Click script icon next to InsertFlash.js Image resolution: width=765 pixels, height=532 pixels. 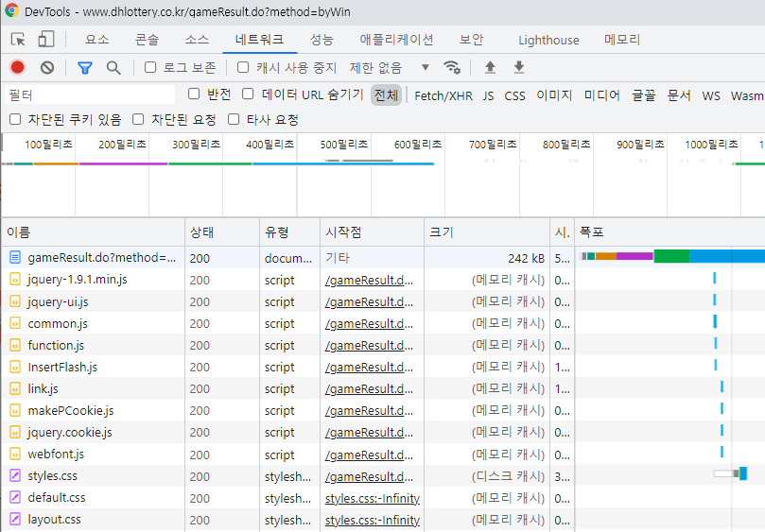click(15, 367)
